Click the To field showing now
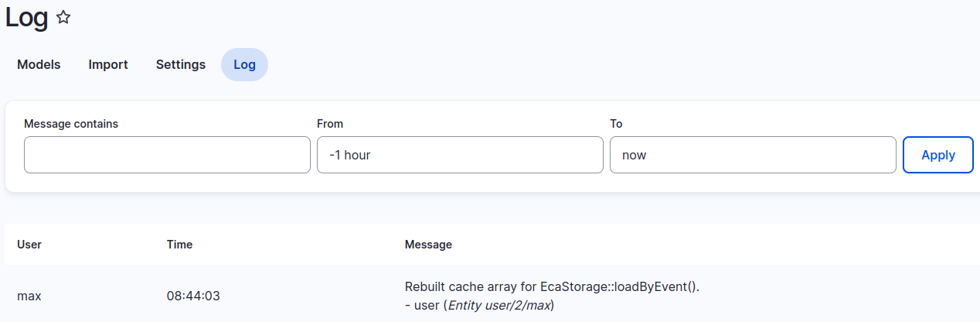980x322 pixels. (753, 155)
